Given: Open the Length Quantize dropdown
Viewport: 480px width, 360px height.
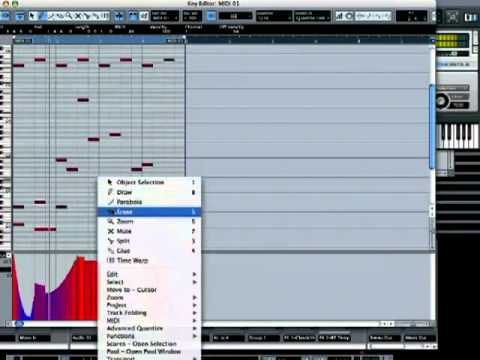Looking at the screenshot, I should coord(312,16).
